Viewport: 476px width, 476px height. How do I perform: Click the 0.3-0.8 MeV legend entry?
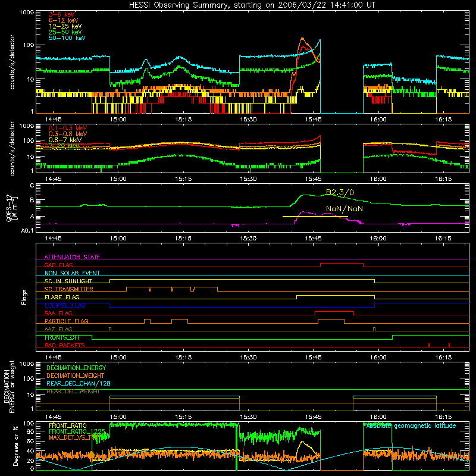(68, 134)
